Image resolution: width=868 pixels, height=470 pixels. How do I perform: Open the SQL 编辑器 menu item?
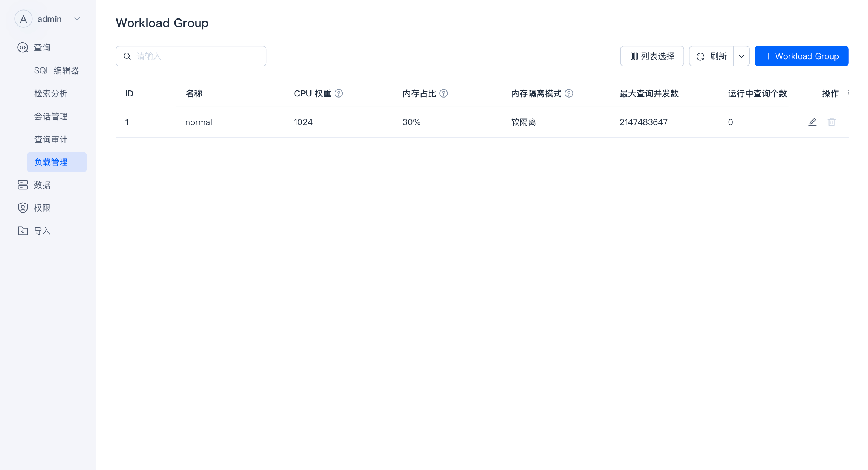56,70
